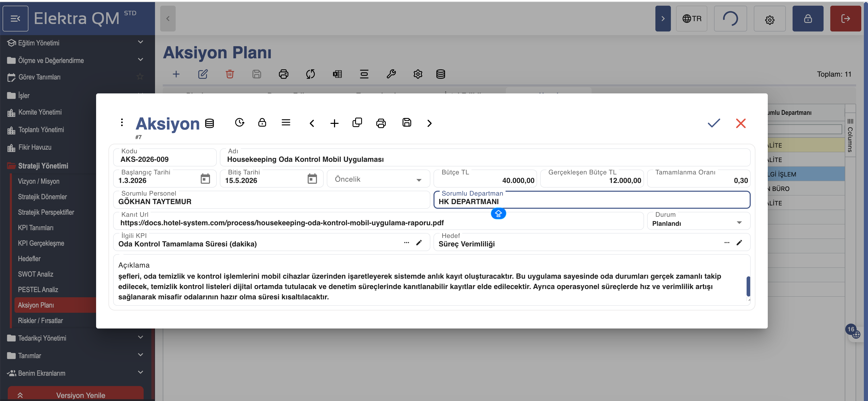868x401 pixels.
Task: Click the history clock icon in the dialog
Action: pos(239,123)
